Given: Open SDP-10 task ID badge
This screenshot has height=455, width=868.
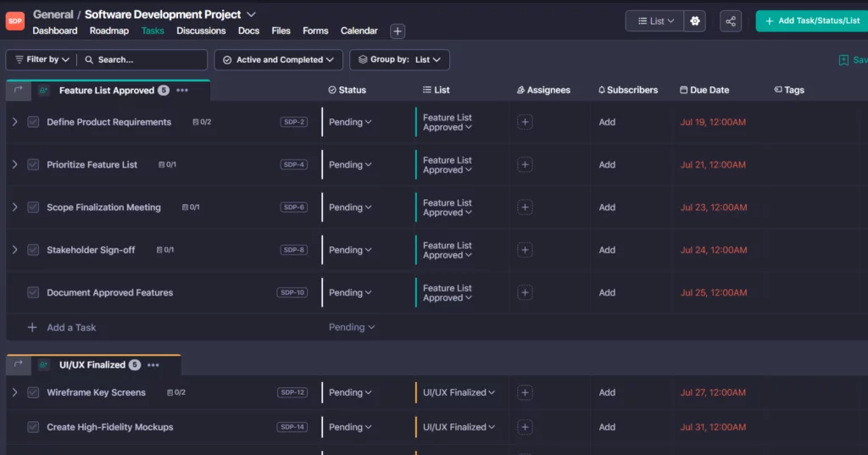Looking at the screenshot, I should (x=292, y=292).
